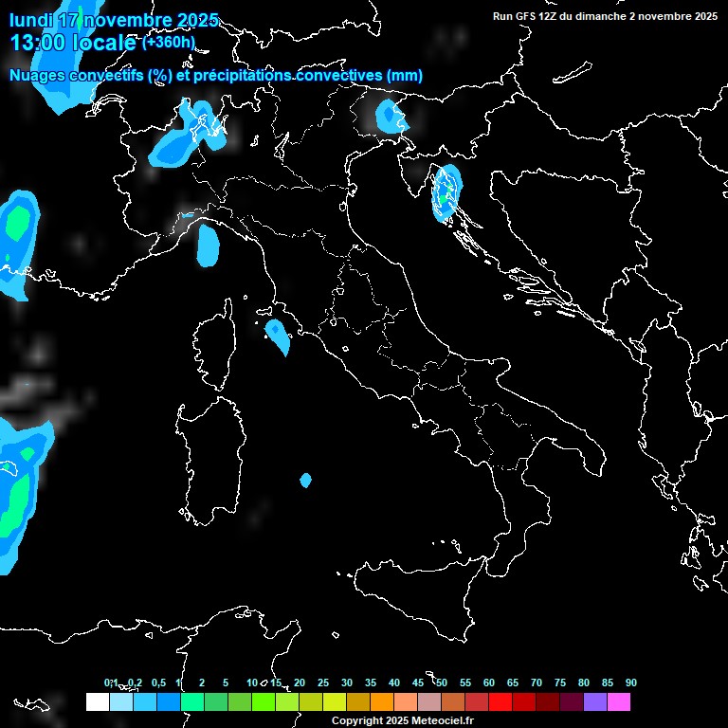Screen dimensions: 728x728
Task: Select the maroon swatch between 70 and 75
Action: coord(547,701)
